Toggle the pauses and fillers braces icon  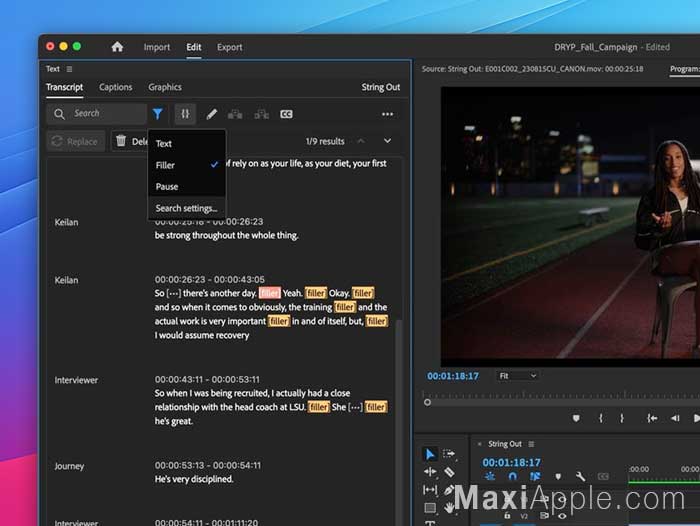pyautogui.click(x=185, y=114)
